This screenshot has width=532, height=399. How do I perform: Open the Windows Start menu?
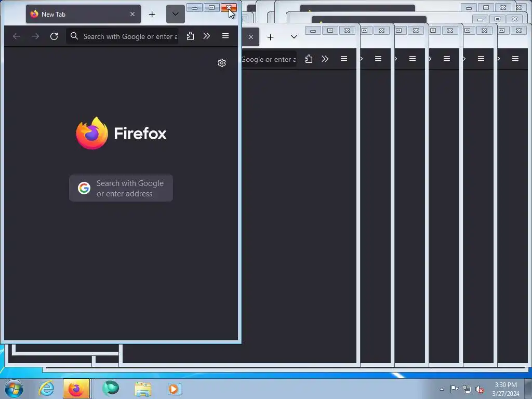tap(14, 389)
